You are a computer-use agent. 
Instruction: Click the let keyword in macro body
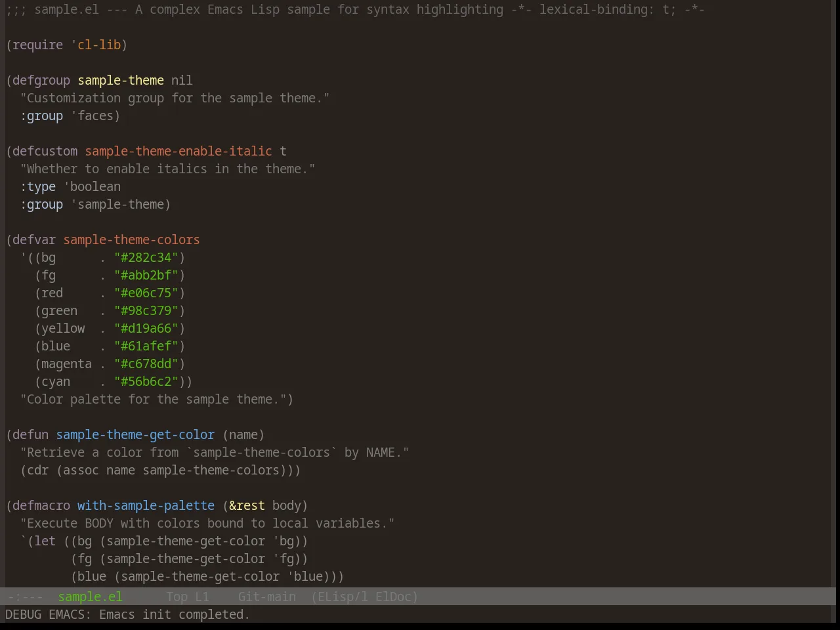(x=45, y=541)
